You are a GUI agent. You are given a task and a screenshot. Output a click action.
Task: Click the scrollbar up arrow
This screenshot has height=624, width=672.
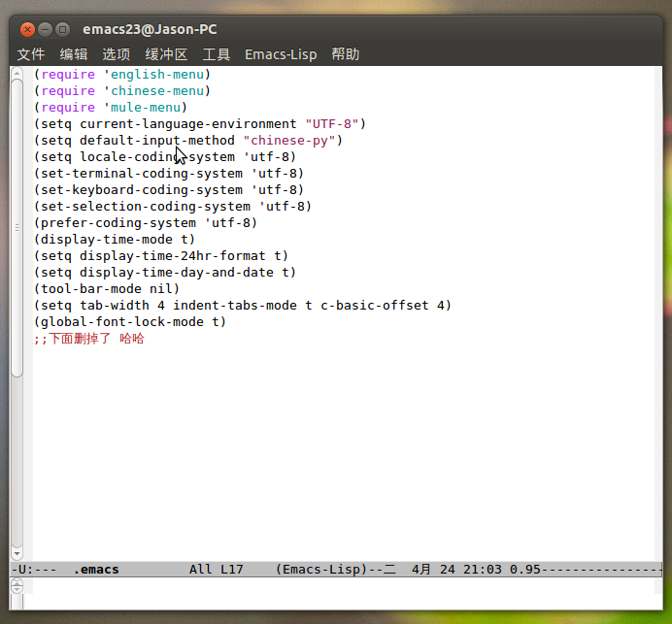click(17, 74)
